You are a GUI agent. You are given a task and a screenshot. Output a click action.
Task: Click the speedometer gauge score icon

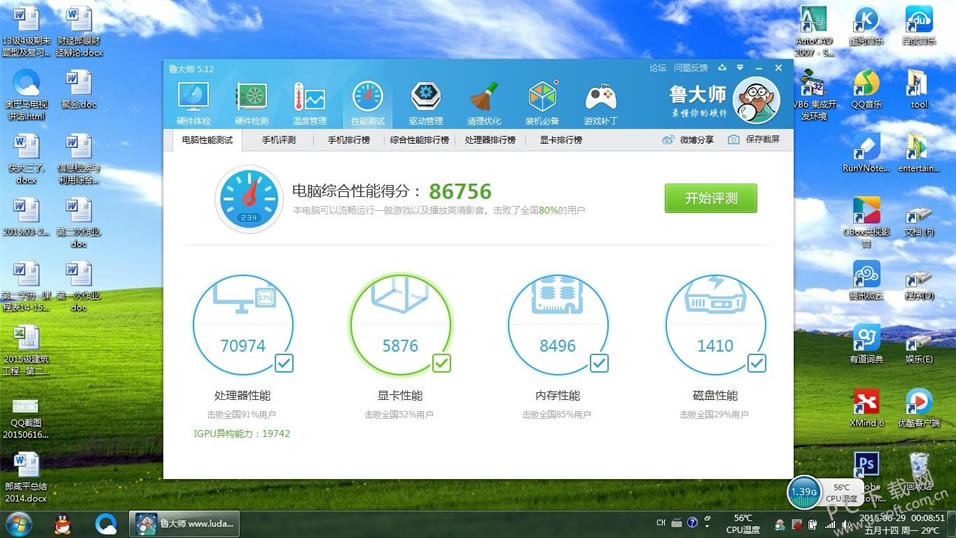(x=249, y=199)
